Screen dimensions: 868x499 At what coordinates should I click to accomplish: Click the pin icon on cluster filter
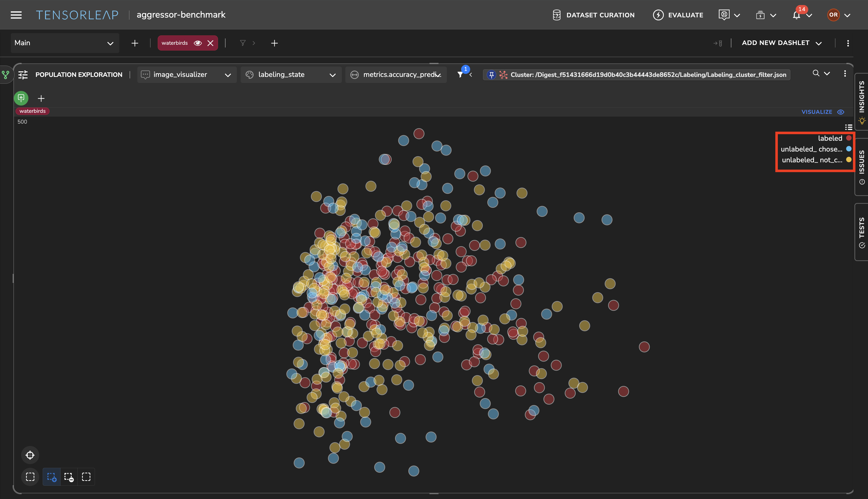click(x=492, y=75)
